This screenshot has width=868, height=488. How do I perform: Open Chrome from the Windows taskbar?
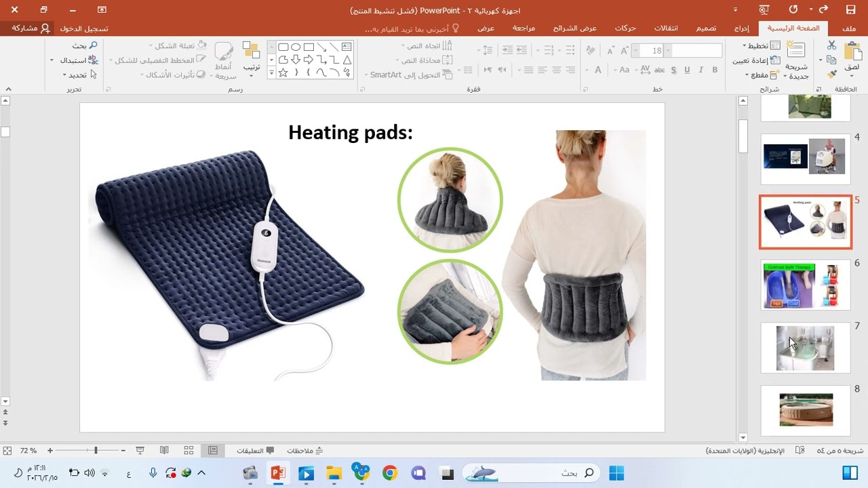click(389, 472)
